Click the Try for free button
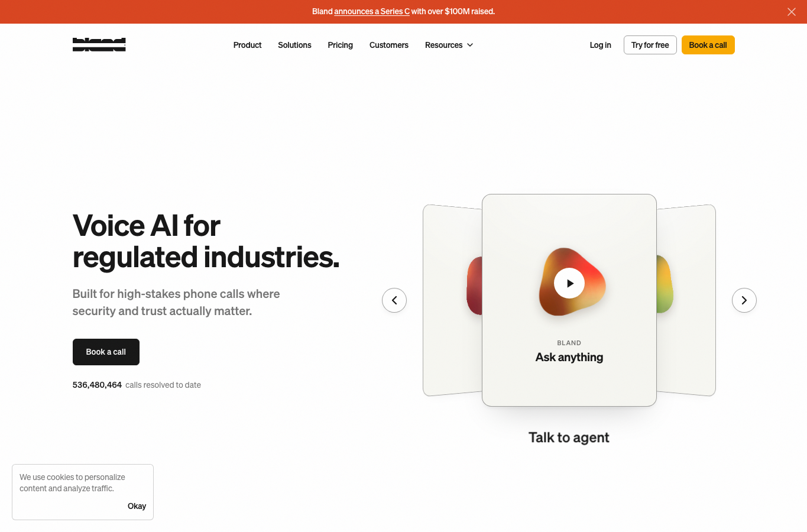The image size is (807, 532). 650,45
